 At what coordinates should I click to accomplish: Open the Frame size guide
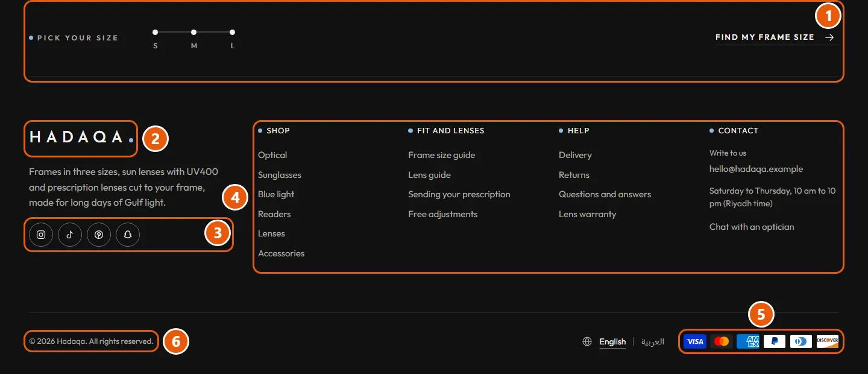pyautogui.click(x=442, y=155)
